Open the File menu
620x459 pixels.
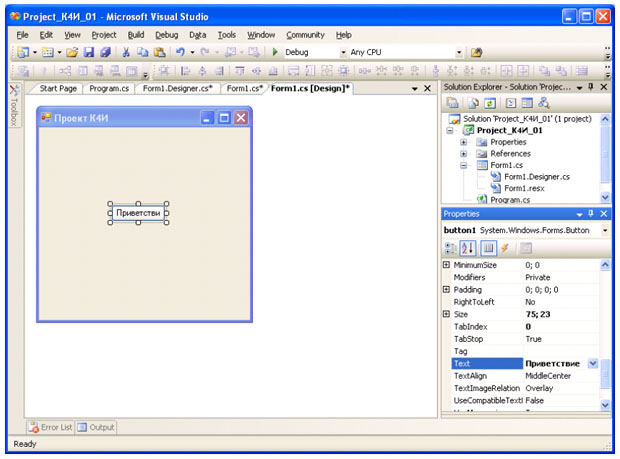22,35
